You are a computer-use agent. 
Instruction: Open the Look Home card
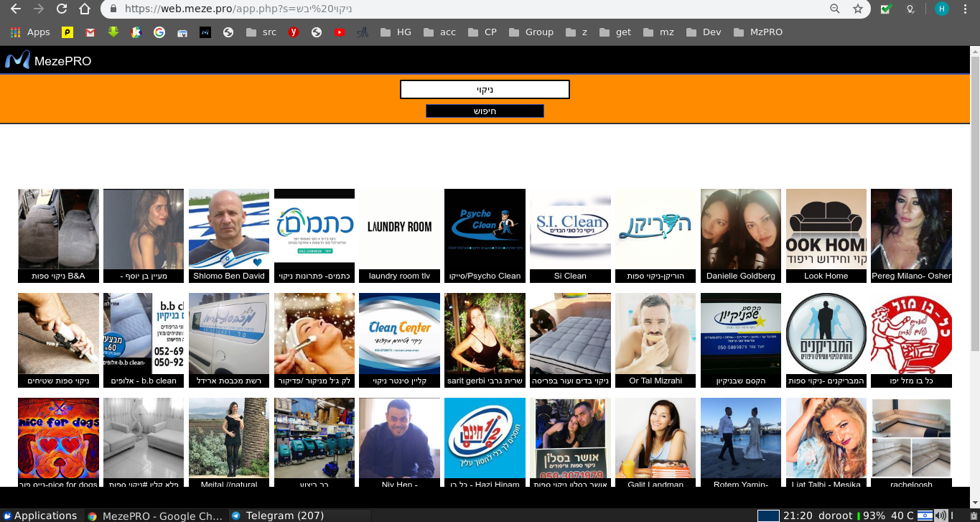pyautogui.click(x=826, y=236)
